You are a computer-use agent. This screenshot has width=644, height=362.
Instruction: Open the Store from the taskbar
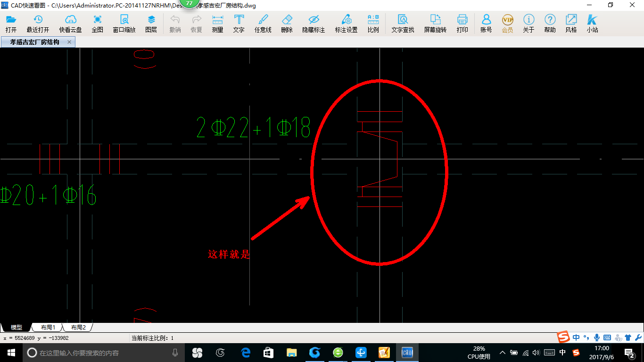tap(268, 353)
